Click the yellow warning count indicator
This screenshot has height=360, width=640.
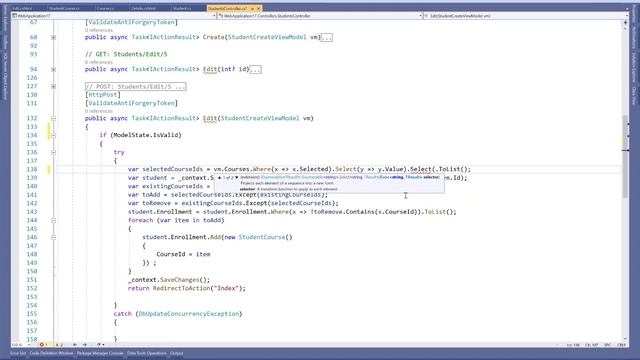tap(59, 345)
